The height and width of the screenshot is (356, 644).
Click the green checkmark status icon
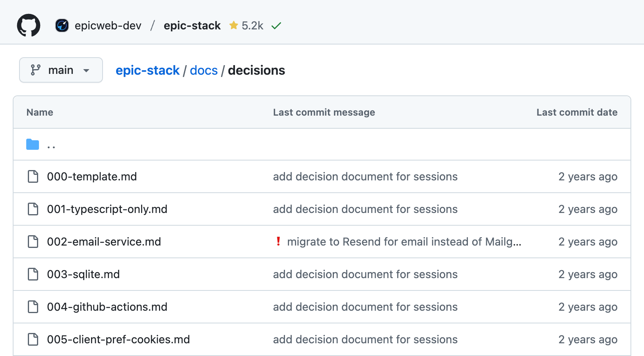click(x=276, y=26)
